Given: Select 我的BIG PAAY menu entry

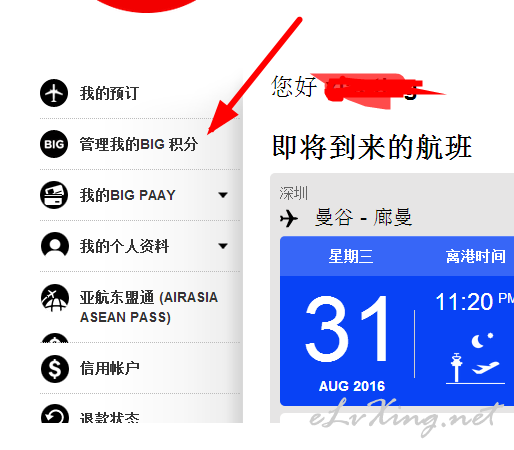Looking at the screenshot, I should (127, 195).
